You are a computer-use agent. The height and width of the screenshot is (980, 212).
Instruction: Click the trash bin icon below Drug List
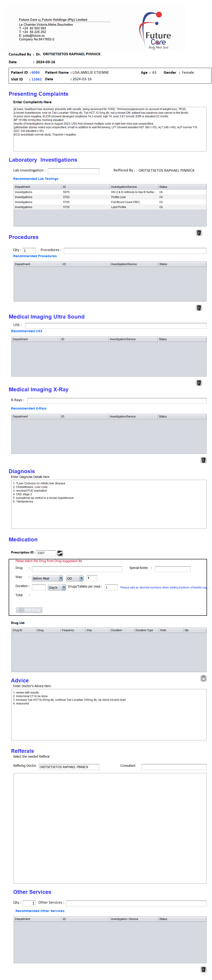coord(203,678)
